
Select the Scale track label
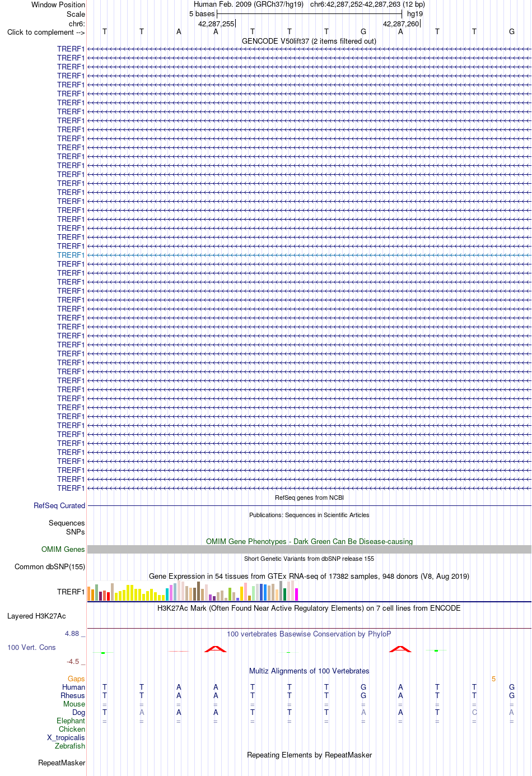(x=76, y=14)
